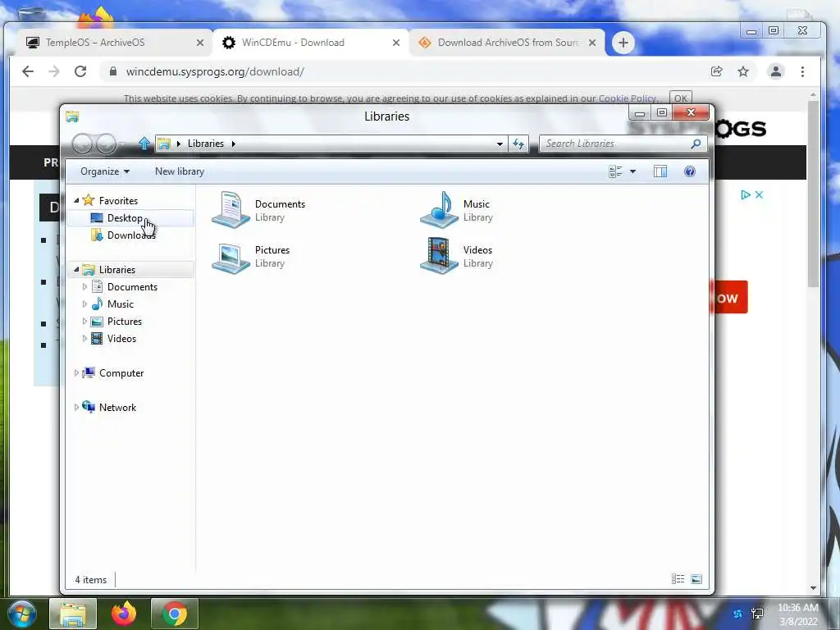
Task: Change your view icon in Explorer toolbar
Action: coord(615,171)
